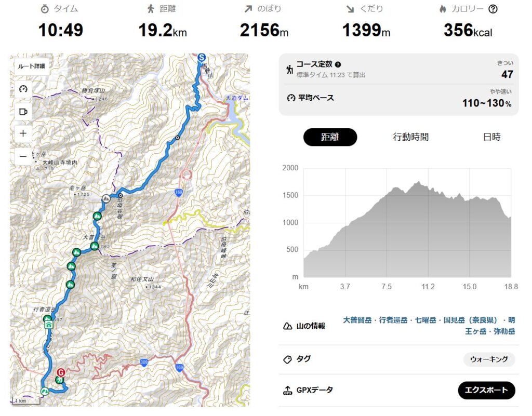Screen dimensions: 532x416
Task: Toggle the pace gauge map button
Action: pos(23,89)
